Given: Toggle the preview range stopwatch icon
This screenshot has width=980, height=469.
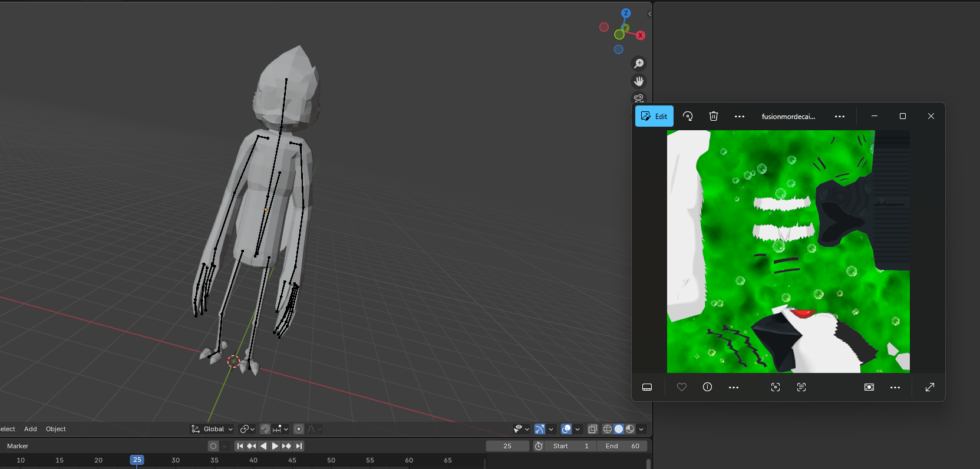Looking at the screenshot, I should [x=539, y=446].
